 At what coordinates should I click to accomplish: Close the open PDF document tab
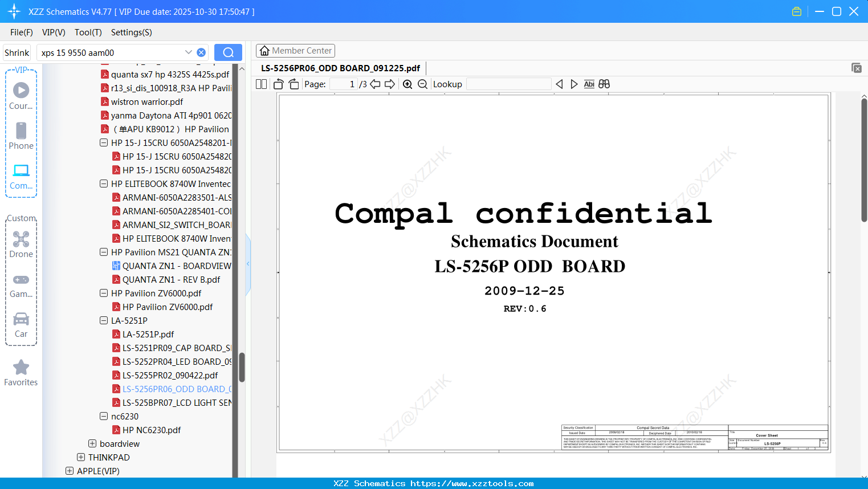[857, 68]
